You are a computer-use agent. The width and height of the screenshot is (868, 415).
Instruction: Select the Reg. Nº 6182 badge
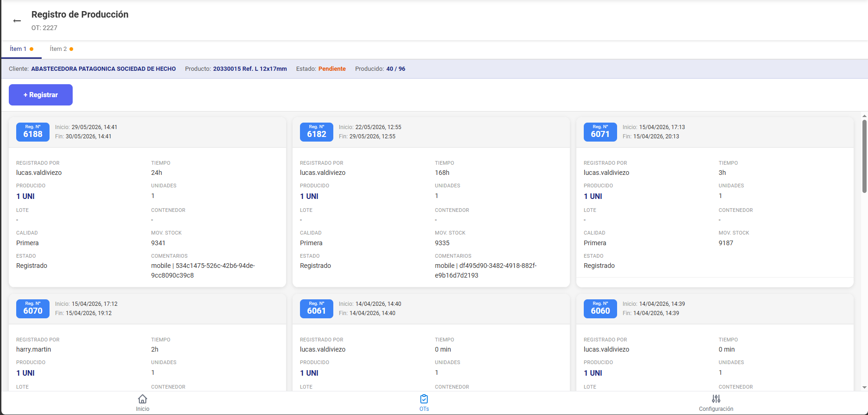317,132
